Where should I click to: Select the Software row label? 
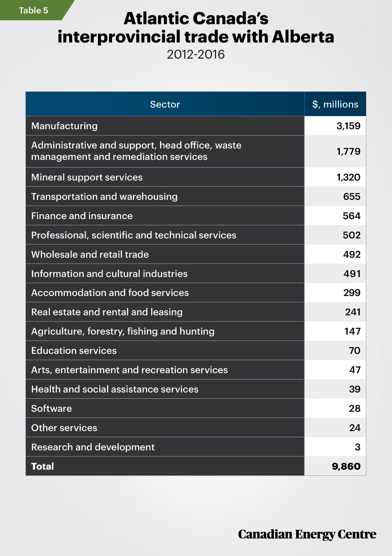point(52,408)
